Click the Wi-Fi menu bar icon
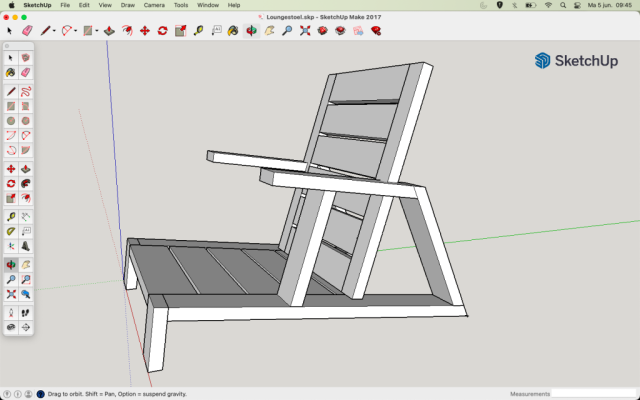Screen dimensions: 640x400 point(548,5)
